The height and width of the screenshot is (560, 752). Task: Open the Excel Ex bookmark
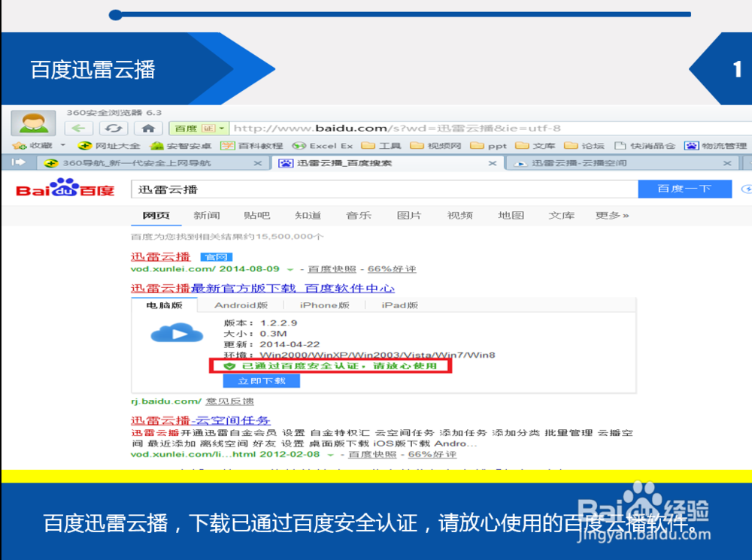323,146
